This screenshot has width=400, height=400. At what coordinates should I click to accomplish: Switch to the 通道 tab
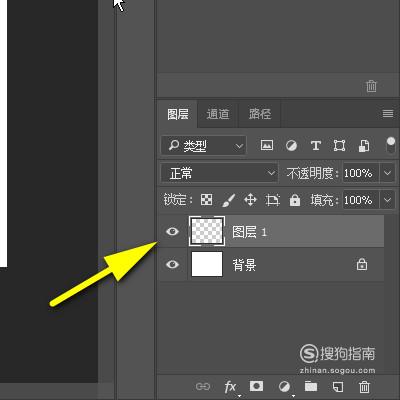point(218,114)
